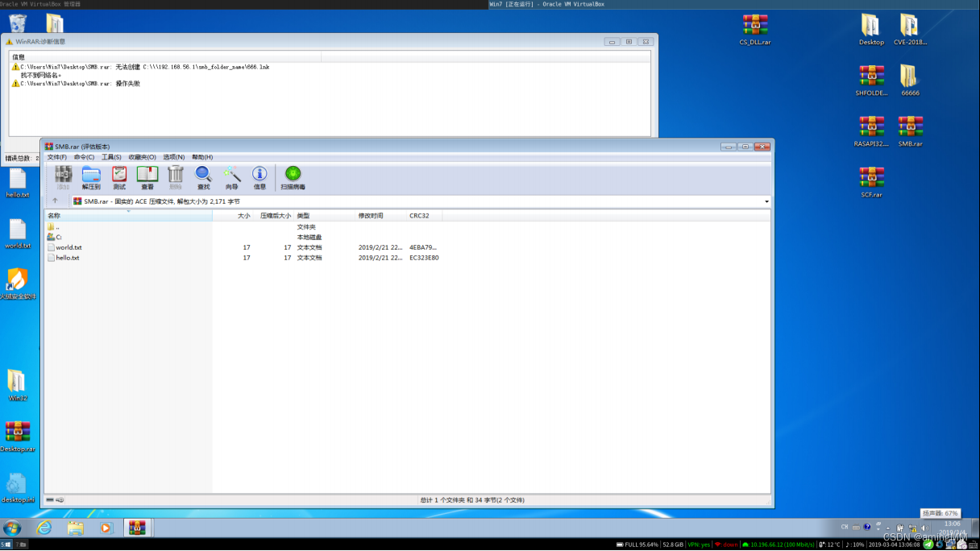Open the 命令(C) menu

84,157
